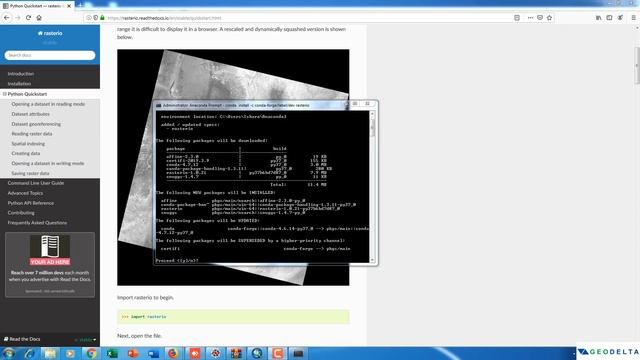Click the import rasterio code block
Screen dimensions: 640x360
[233, 317]
